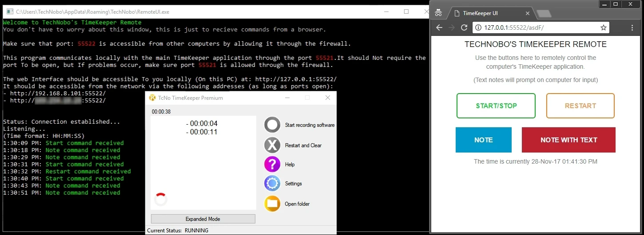
Task: Click the Restart and Clear X icon
Action: click(x=272, y=145)
